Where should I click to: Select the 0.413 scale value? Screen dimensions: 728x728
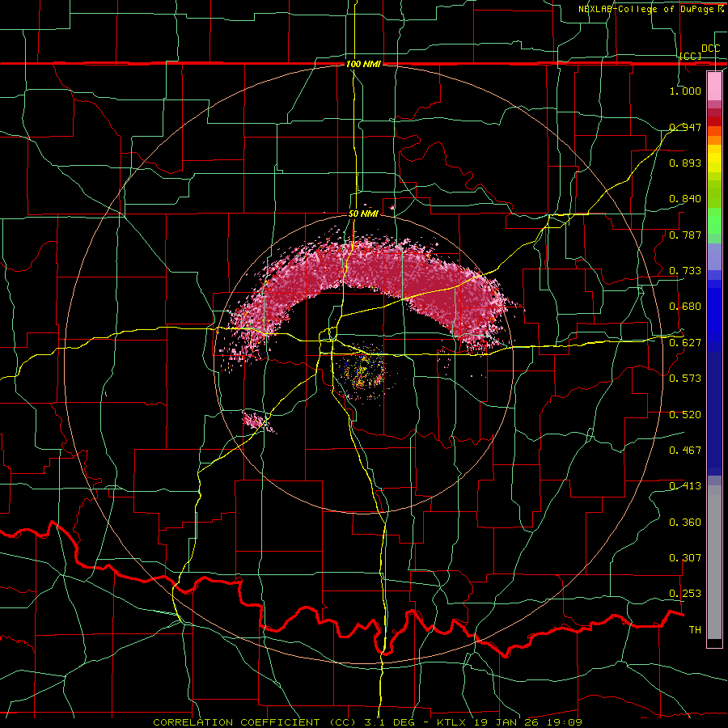pos(685,486)
